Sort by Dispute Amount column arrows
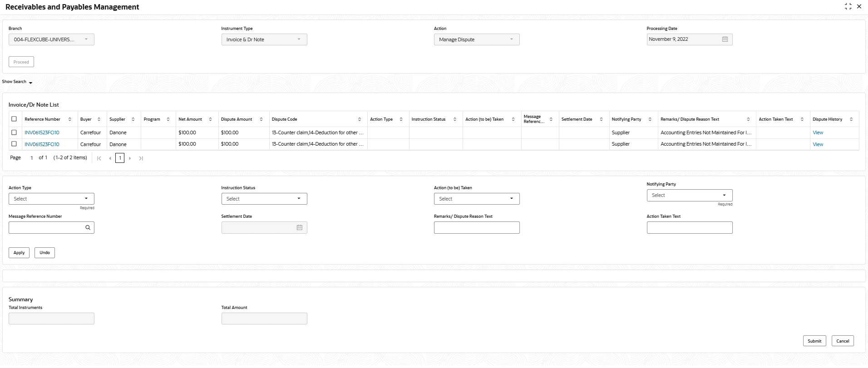The image size is (868, 368). click(261, 119)
